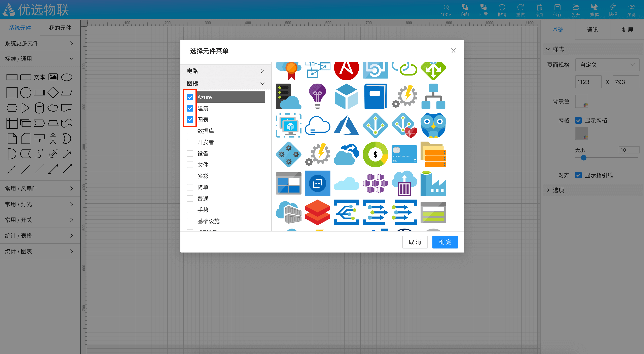This screenshot has width=644, height=354.
Task: Uncheck the Azure checkbox
Action: 190,97
